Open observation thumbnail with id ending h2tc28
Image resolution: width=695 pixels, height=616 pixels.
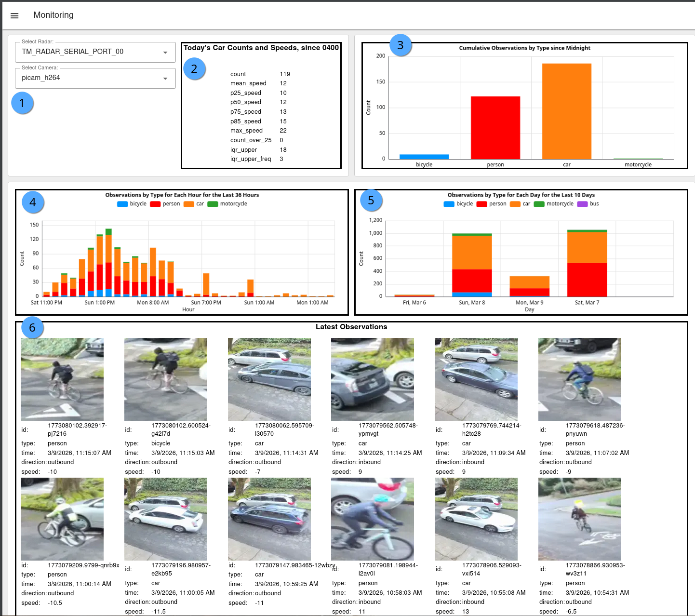(x=476, y=379)
